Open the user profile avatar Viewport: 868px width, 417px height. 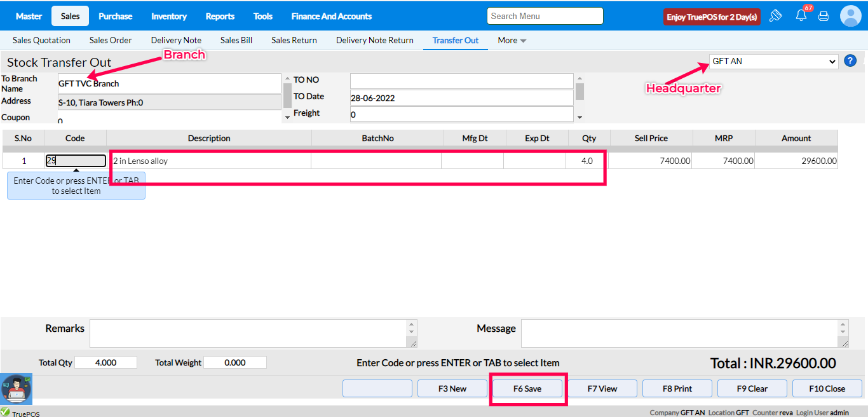[850, 16]
